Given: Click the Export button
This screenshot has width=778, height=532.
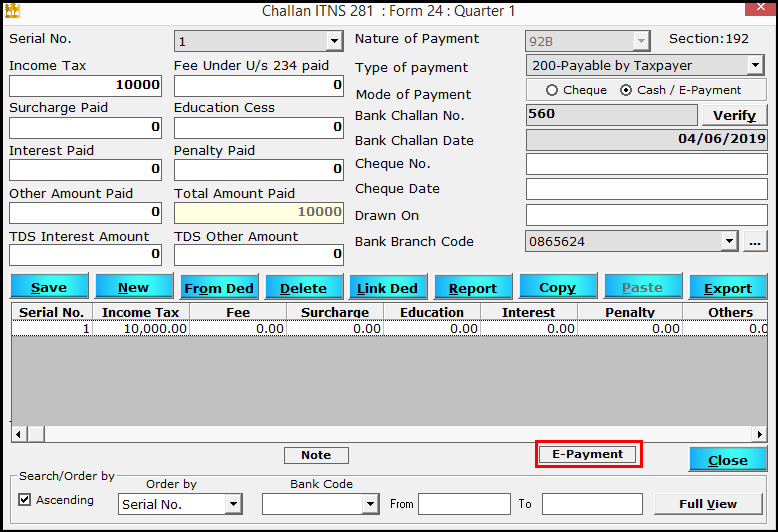Looking at the screenshot, I should (727, 288).
